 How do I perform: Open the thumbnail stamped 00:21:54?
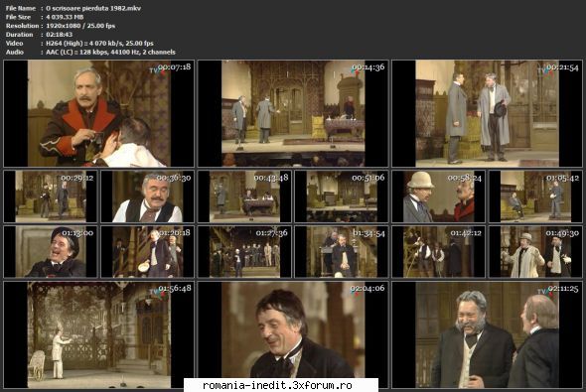(488, 113)
